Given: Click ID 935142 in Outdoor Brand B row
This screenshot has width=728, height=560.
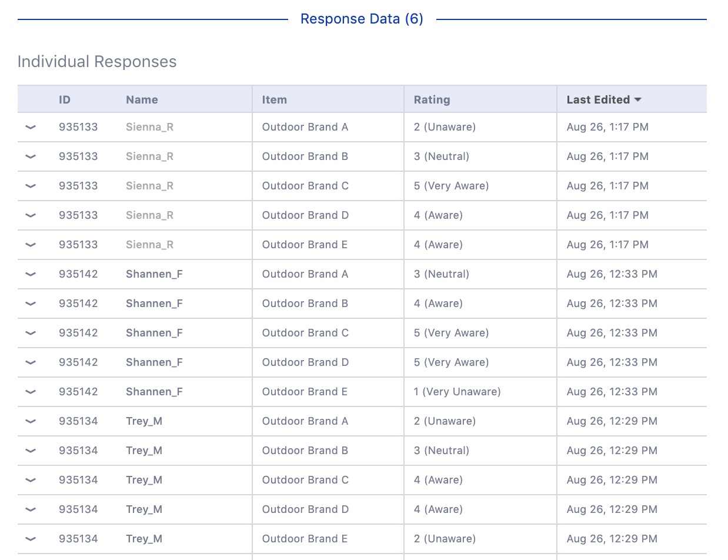Looking at the screenshot, I should click(x=78, y=304).
